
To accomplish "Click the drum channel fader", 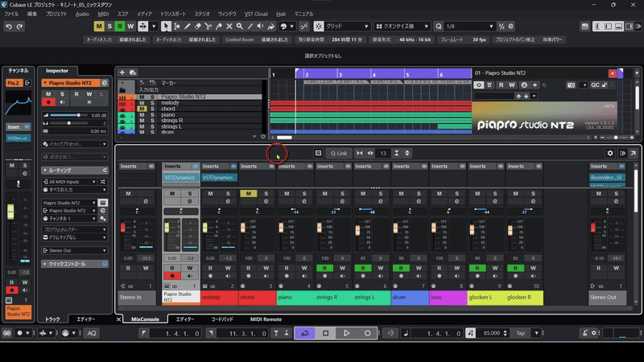I will tap(395, 228).
